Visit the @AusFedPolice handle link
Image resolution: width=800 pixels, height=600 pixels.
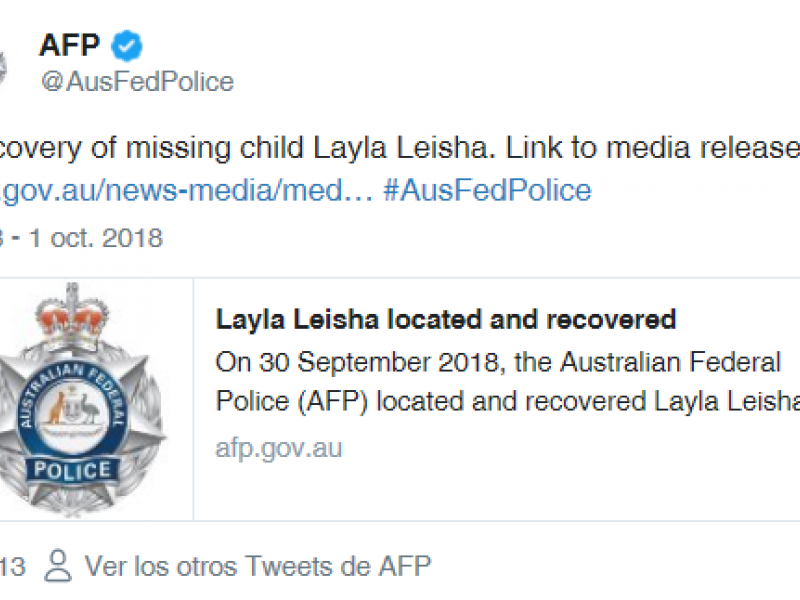point(137,82)
